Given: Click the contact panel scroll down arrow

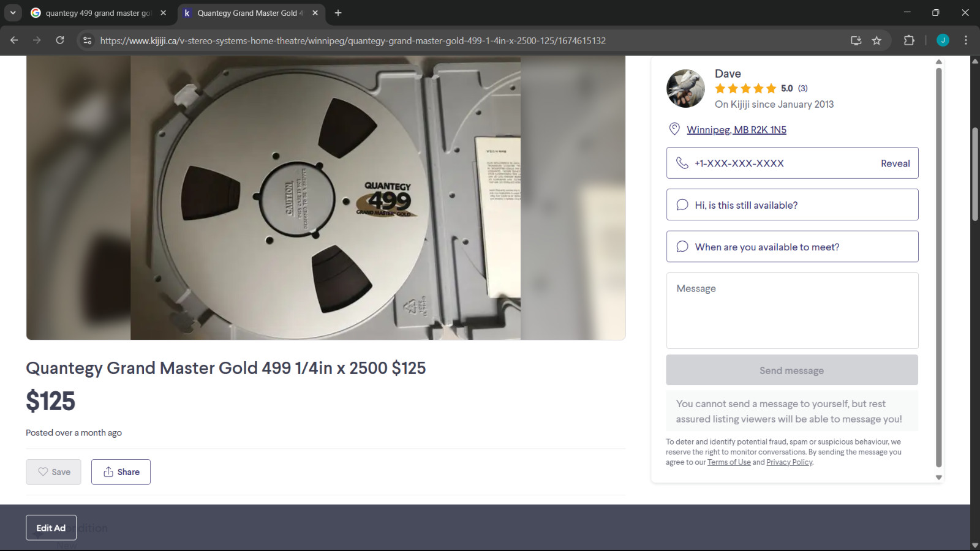Looking at the screenshot, I should [938, 478].
